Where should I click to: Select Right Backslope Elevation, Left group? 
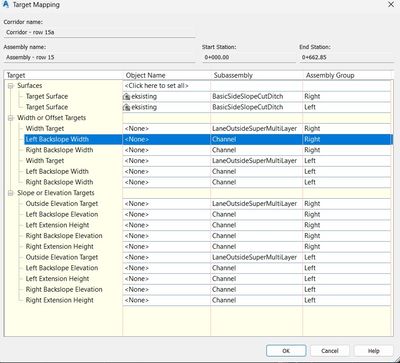click(64, 289)
